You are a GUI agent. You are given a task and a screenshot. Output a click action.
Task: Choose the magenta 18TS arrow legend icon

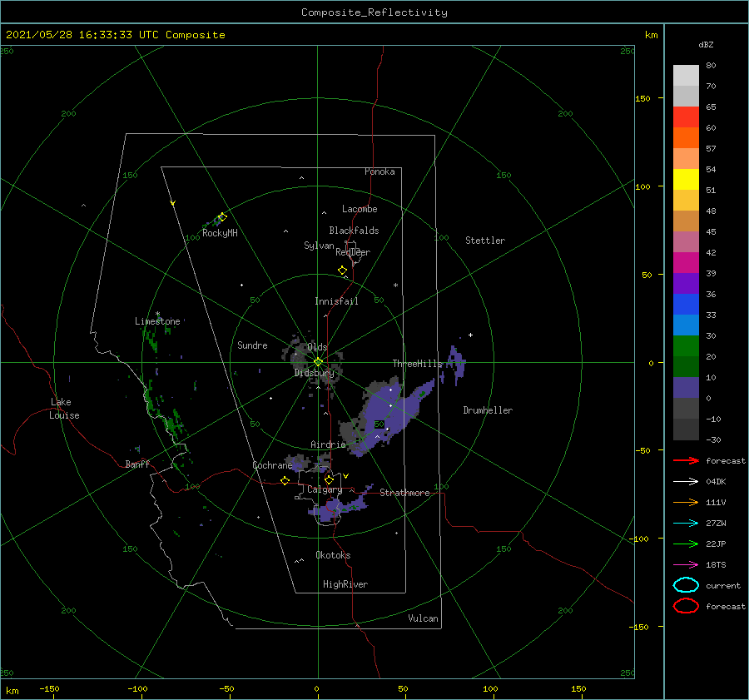coord(686,565)
